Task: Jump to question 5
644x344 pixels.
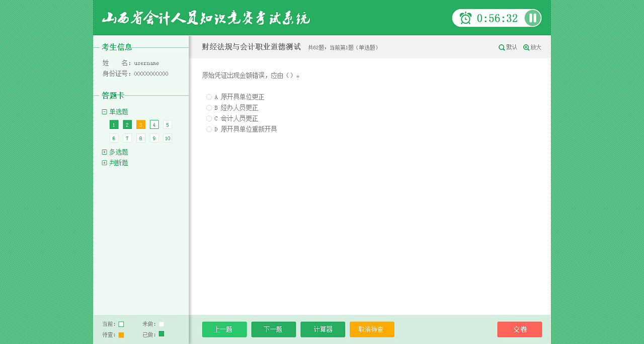Action: point(168,124)
